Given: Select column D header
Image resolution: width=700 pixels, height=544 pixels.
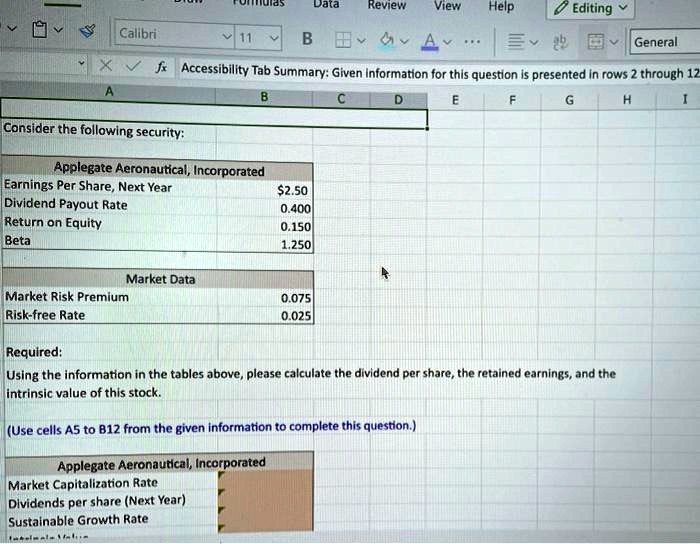Looking at the screenshot, I should point(398,100).
